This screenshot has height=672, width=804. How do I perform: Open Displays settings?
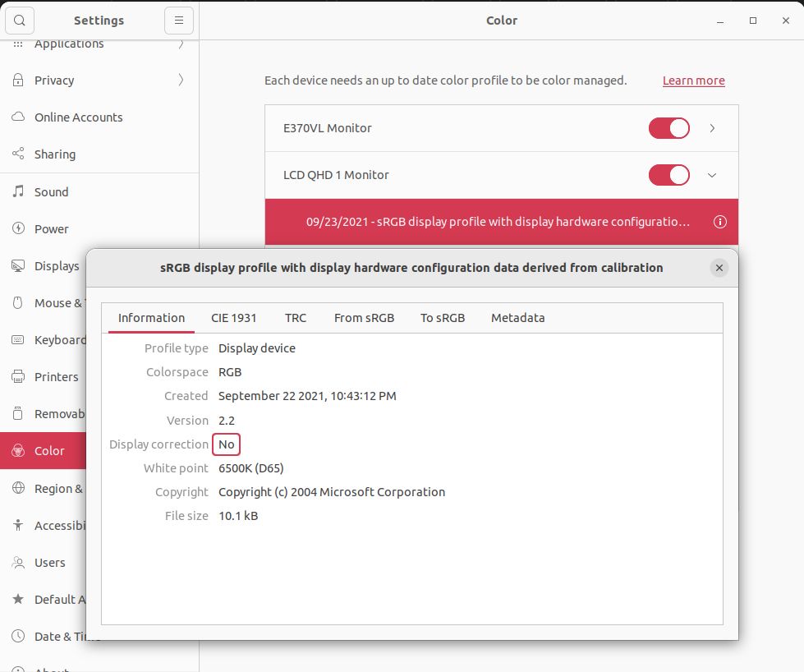coord(43,265)
